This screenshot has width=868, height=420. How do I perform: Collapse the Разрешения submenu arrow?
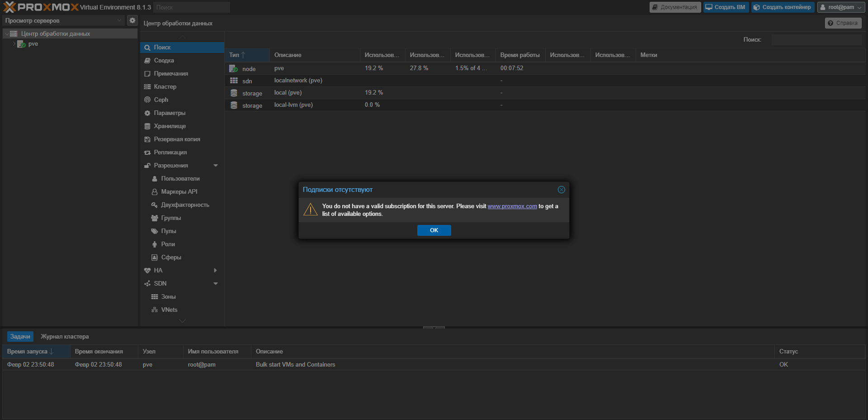point(216,166)
